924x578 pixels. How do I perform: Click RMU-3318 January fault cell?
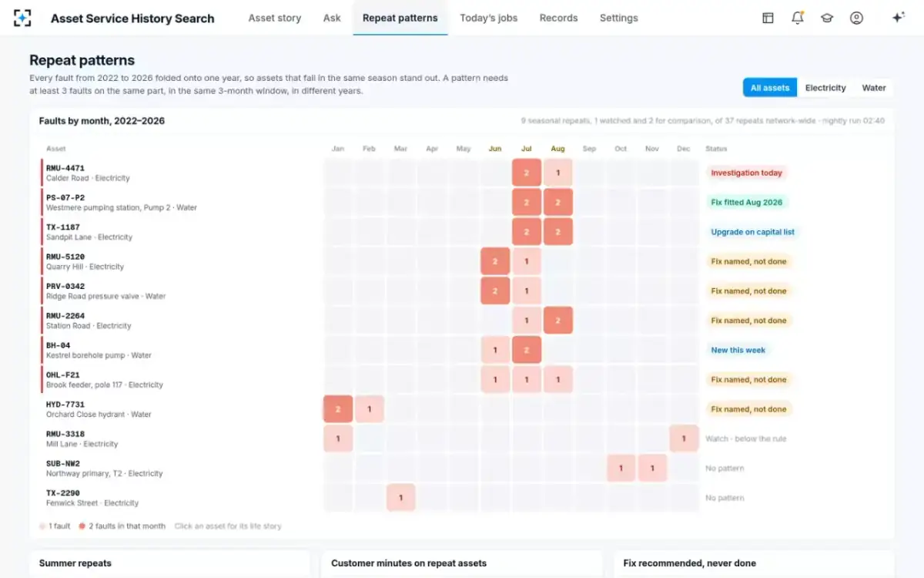click(x=338, y=439)
